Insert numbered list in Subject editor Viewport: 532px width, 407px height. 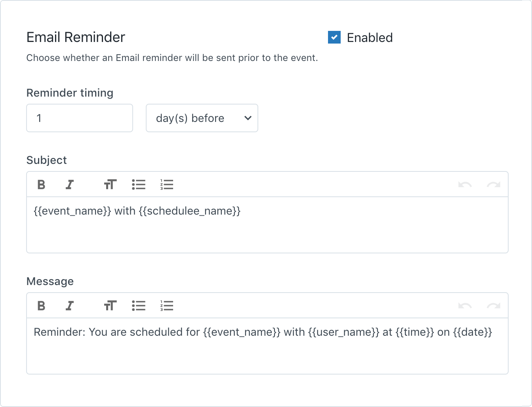point(167,184)
